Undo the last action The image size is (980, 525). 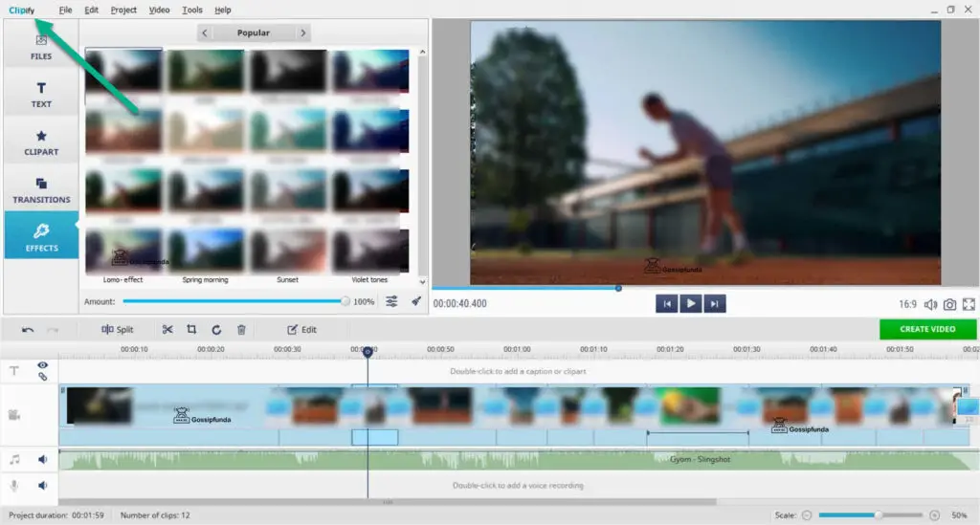point(28,330)
